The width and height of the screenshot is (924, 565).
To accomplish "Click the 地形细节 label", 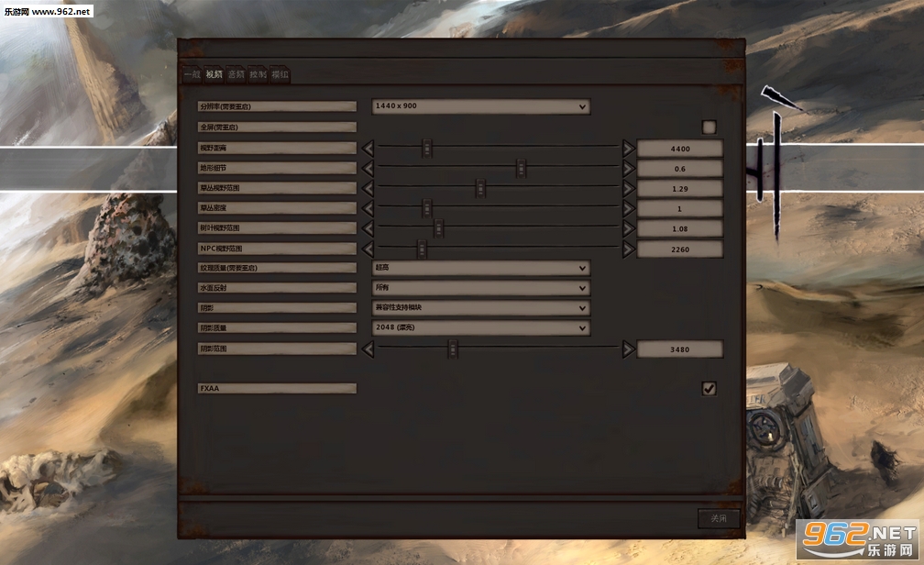I will pos(277,168).
